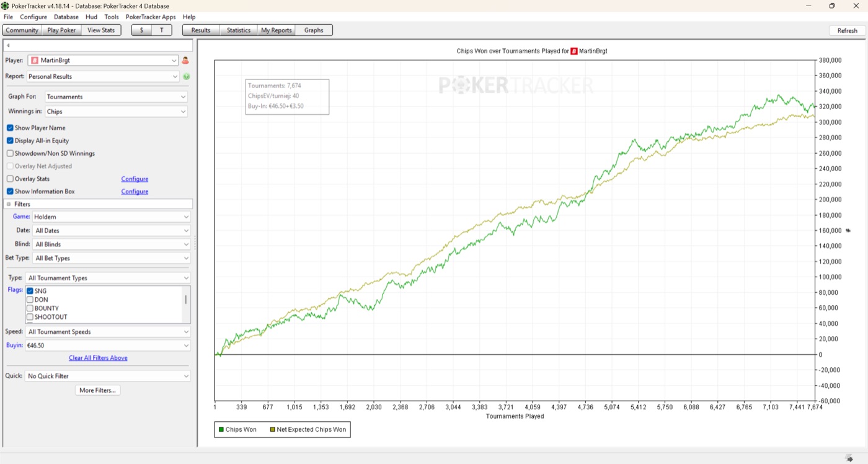Screen dimensions: 868x464
Task: Open the Bet Type dropdown
Action: [112, 258]
